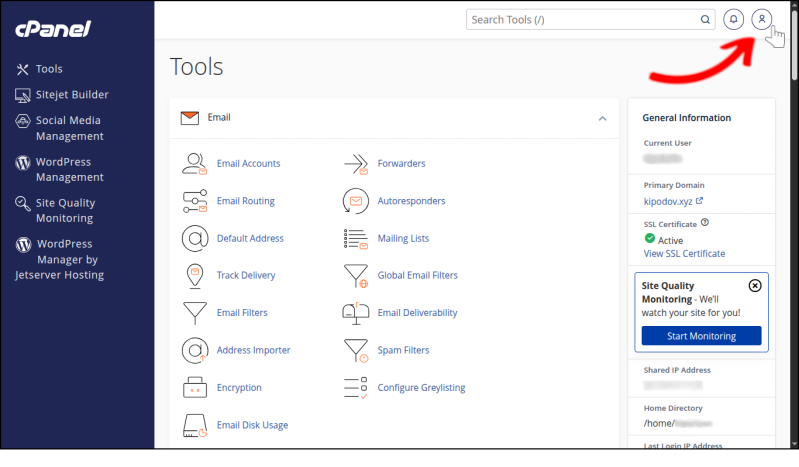Click the Encryption icon
The width and height of the screenshot is (799, 467).
[x=195, y=387]
